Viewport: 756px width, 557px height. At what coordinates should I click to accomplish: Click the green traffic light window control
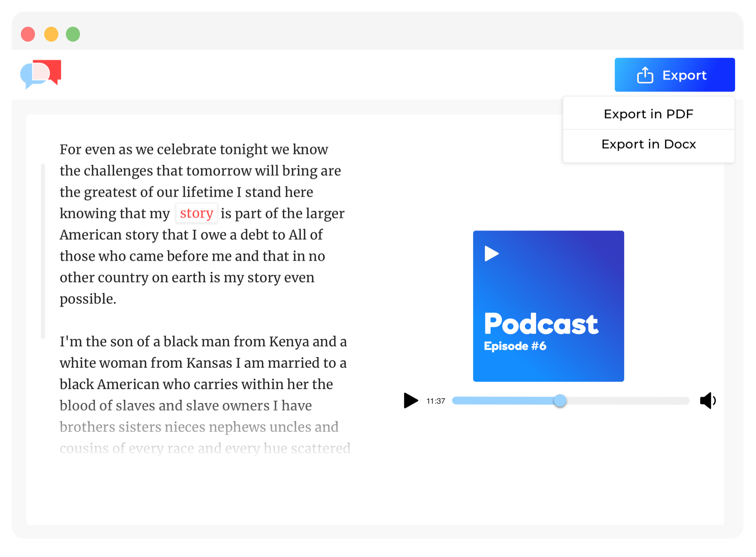pyautogui.click(x=73, y=34)
